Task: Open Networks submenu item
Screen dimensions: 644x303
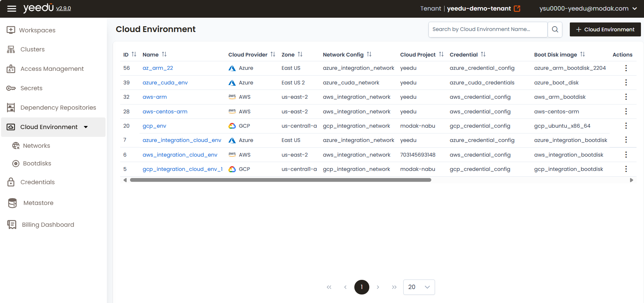Action: click(x=31, y=146)
